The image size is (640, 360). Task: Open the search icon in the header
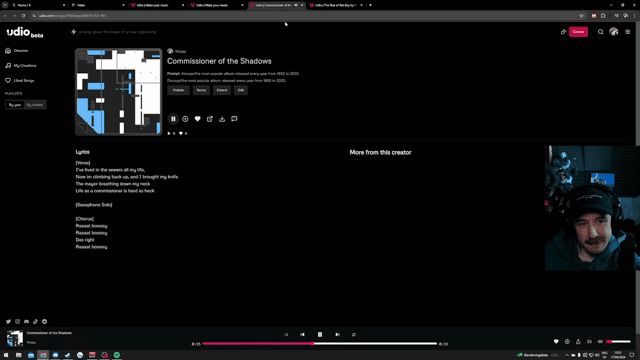[x=600, y=32]
